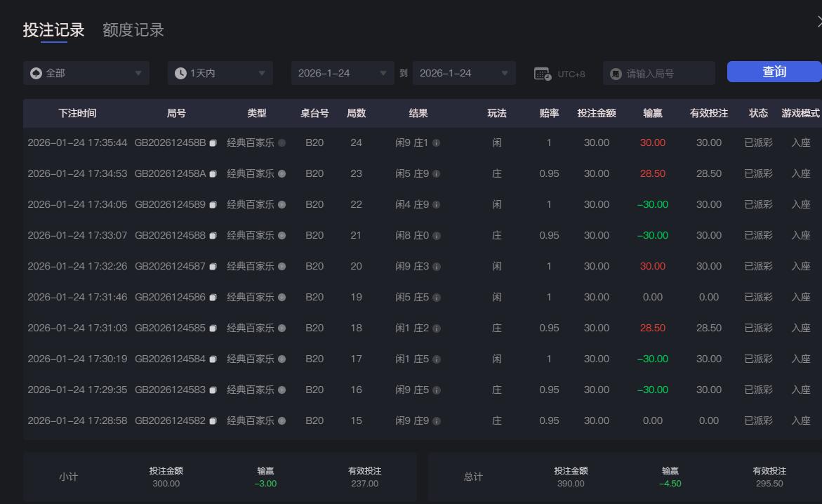Click the spade icon in the game type filter
The width and height of the screenshot is (822, 504).
pos(34,72)
